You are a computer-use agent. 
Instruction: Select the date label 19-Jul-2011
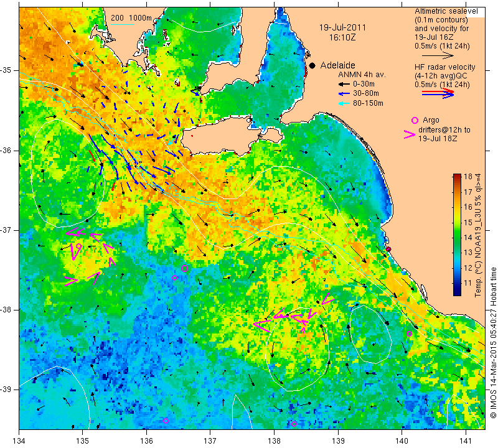point(342,27)
